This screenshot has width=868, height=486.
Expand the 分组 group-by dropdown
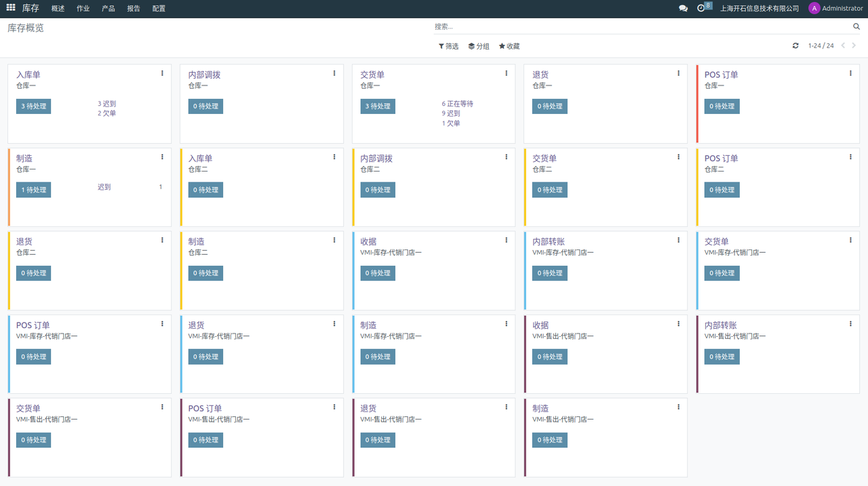coord(479,46)
